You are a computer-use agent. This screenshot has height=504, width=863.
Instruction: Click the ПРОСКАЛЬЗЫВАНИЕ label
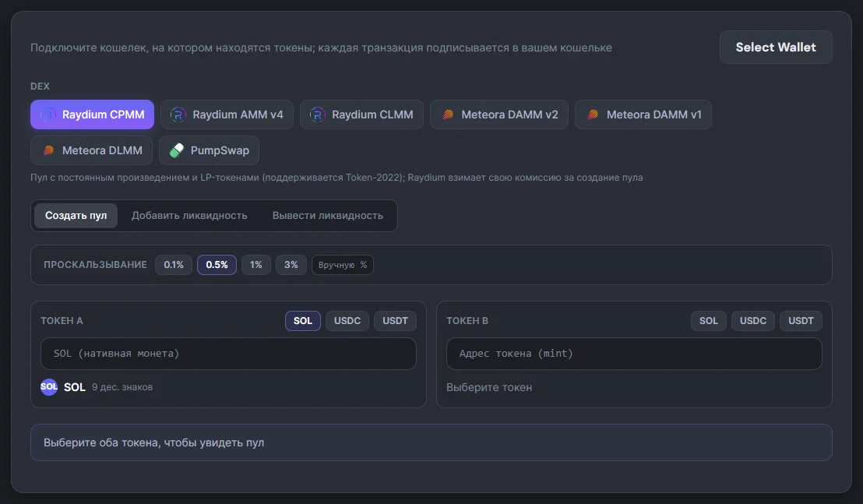click(x=95, y=265)
